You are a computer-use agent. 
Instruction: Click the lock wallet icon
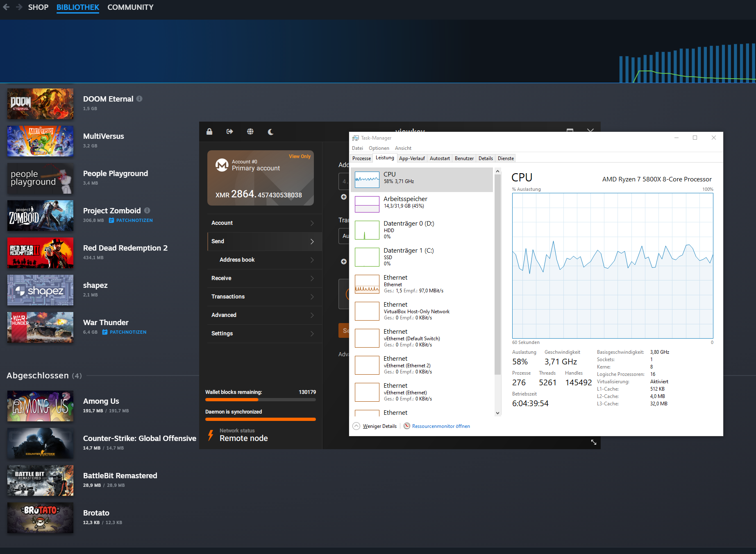[x=209, y=131]
